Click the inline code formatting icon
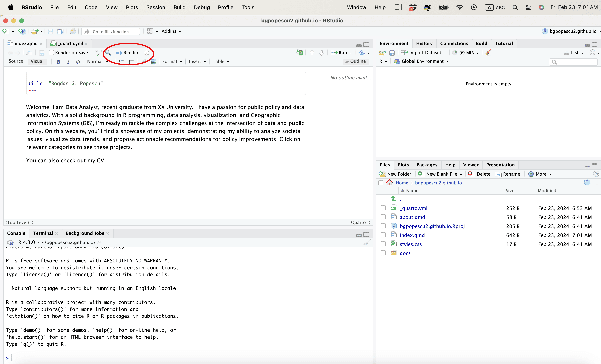 pyautogui.click(x=78, y=62)
